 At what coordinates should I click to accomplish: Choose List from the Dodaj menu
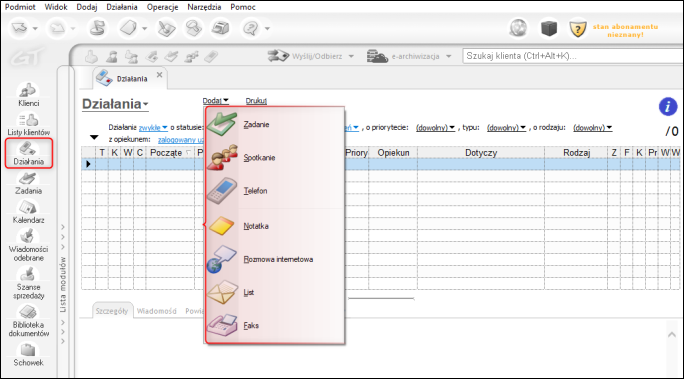275,292
